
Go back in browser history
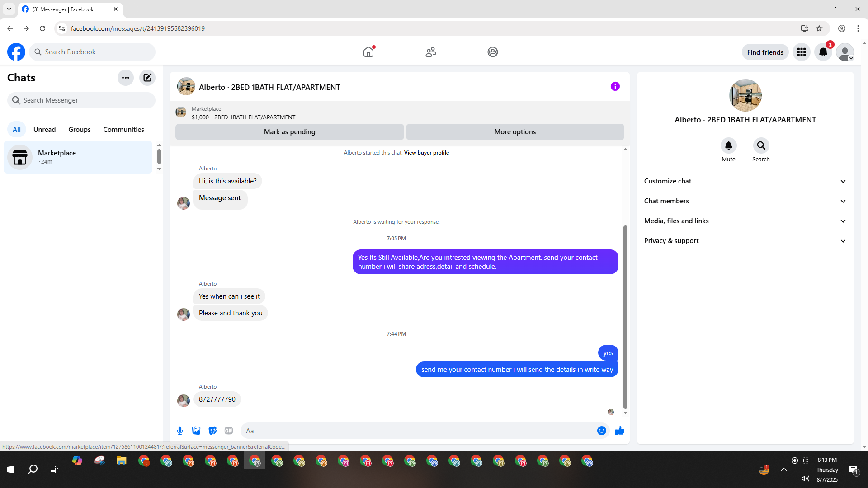10,28
